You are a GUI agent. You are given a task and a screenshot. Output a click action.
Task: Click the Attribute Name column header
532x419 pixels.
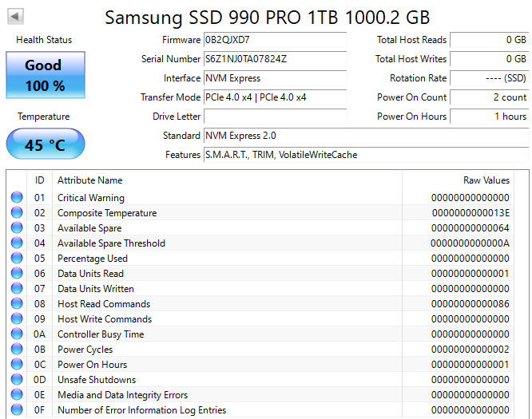coord(90,180)
